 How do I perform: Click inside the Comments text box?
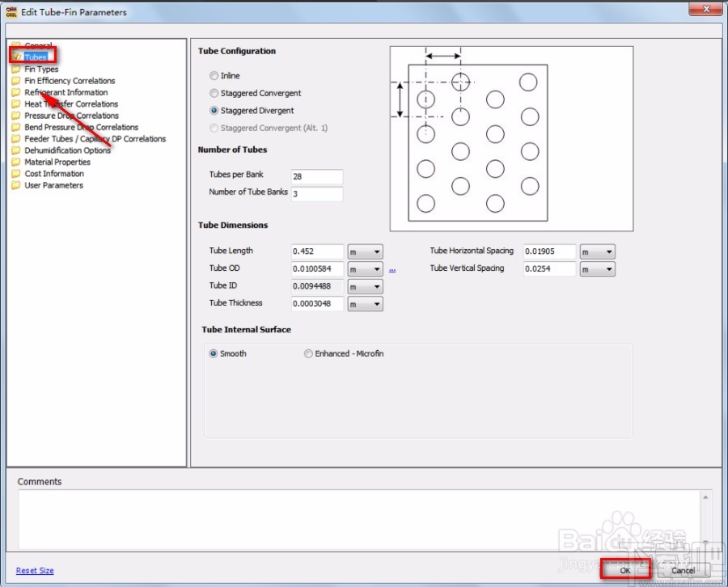(x=358, y=520)
